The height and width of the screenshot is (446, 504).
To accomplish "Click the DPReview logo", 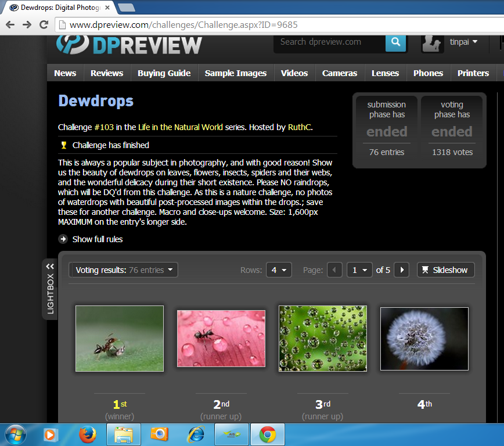I will 129,44.
